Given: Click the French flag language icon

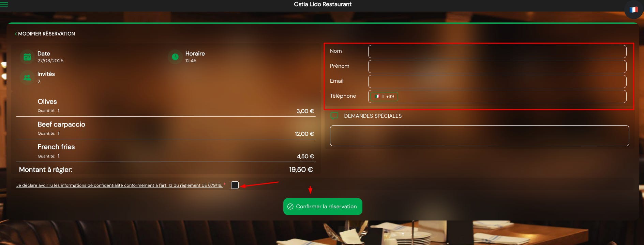Looking at the screenshot, I should pyautogui.click(x=634, y=10).
